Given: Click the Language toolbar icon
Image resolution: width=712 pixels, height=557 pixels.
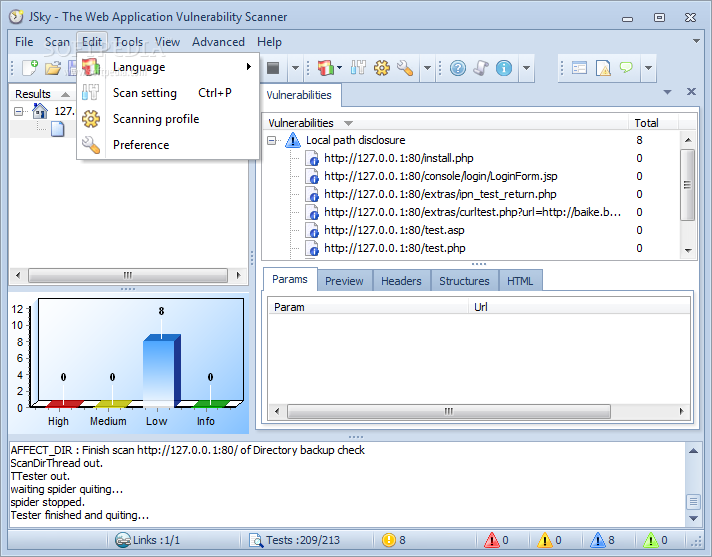Looking at the screenshot, I should click(326, 68).
